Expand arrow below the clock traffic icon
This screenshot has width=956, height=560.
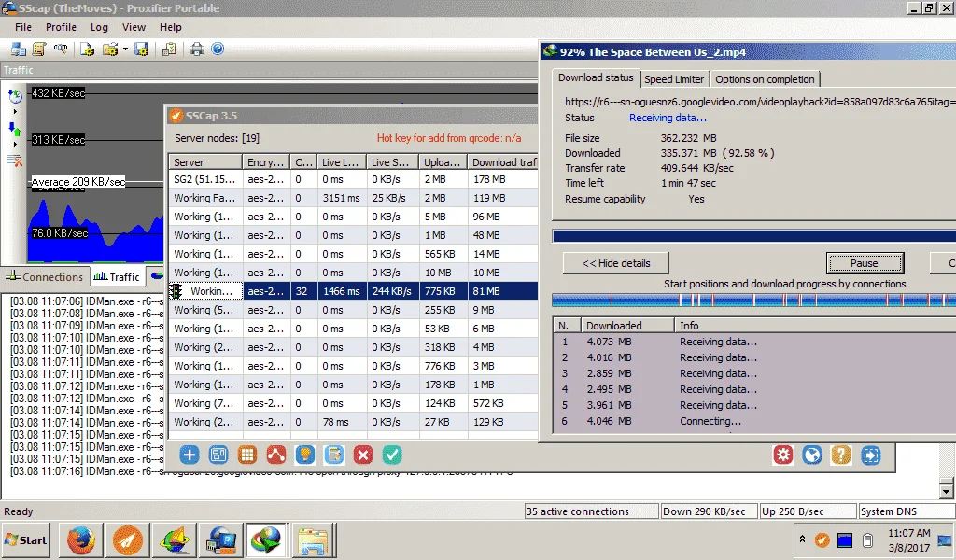click(15, 111)
